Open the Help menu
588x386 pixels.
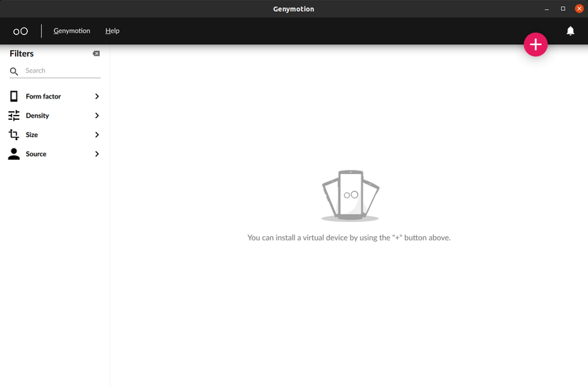(112, 31)
